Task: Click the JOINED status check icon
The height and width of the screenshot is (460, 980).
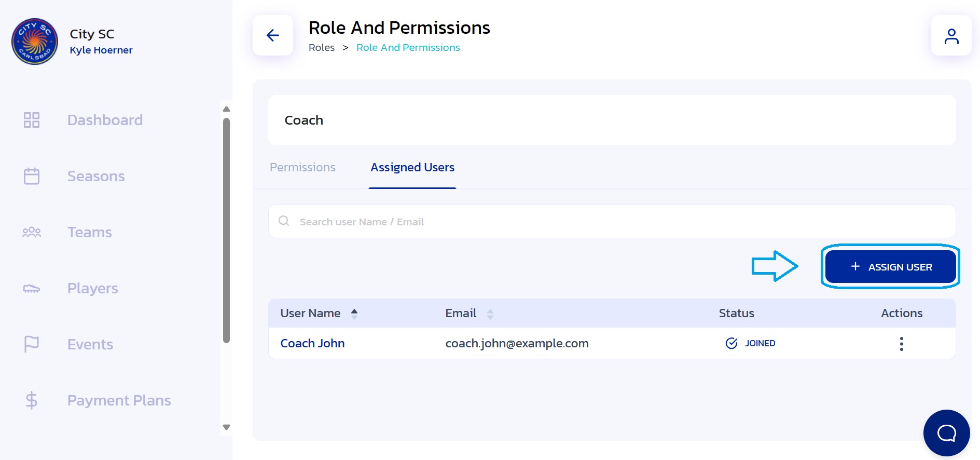Action: (x=731, y=343)
